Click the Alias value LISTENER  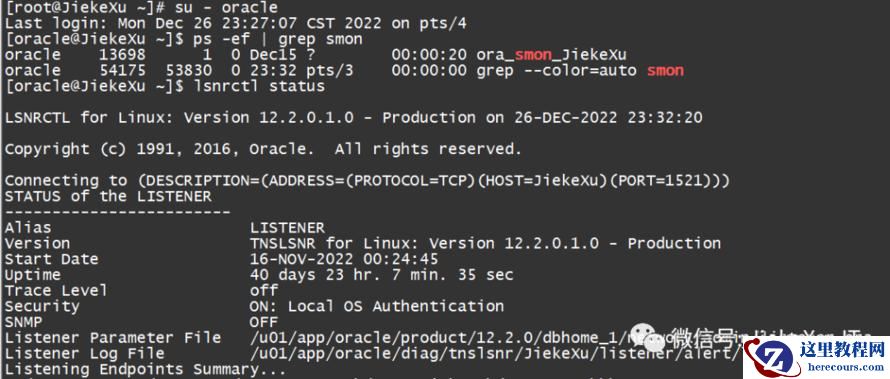287,228
